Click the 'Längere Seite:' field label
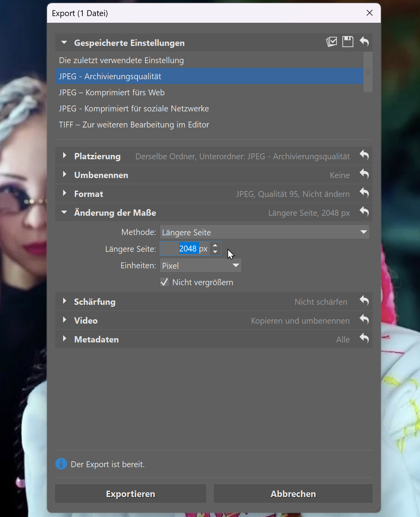420x517 pixels. coord(131,249)
